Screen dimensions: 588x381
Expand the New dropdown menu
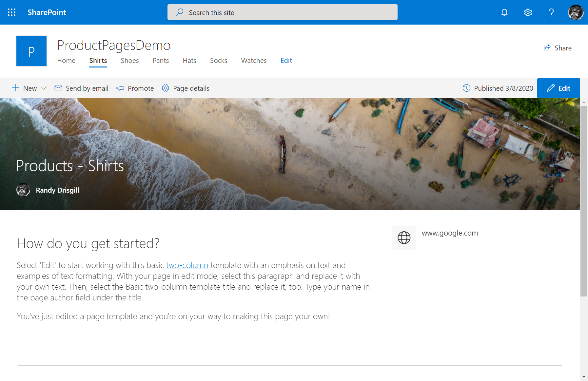(44, 88)
